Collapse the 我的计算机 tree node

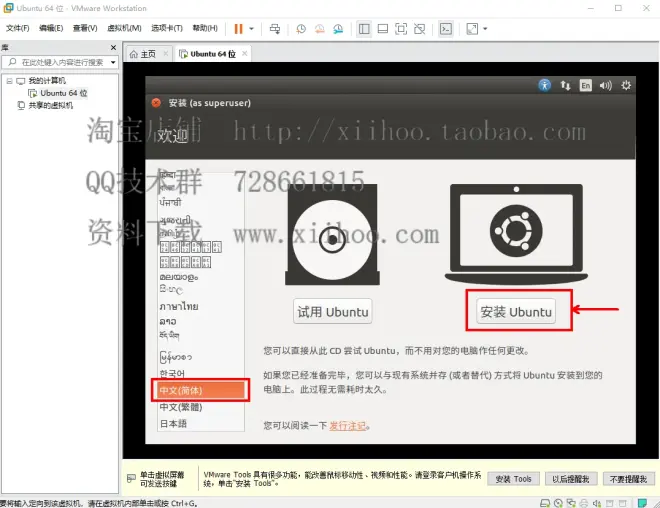coord(9,81)
